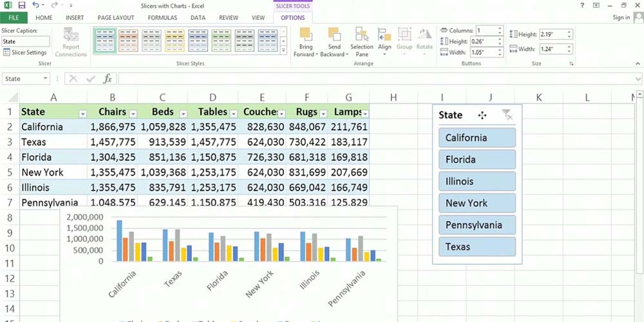Select the orange slicer style thumbnail
The width and height of the screenshot is (644, 322).
[129, 40]
